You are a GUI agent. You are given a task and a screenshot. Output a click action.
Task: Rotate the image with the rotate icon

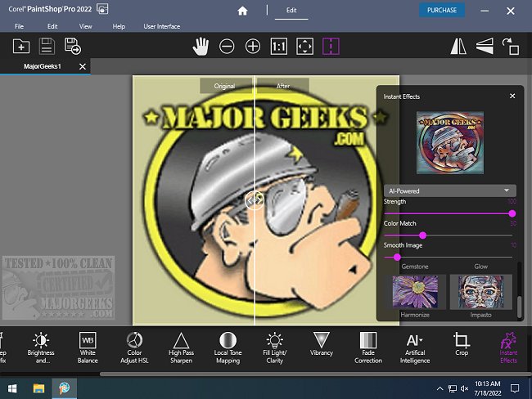point(510,46)
